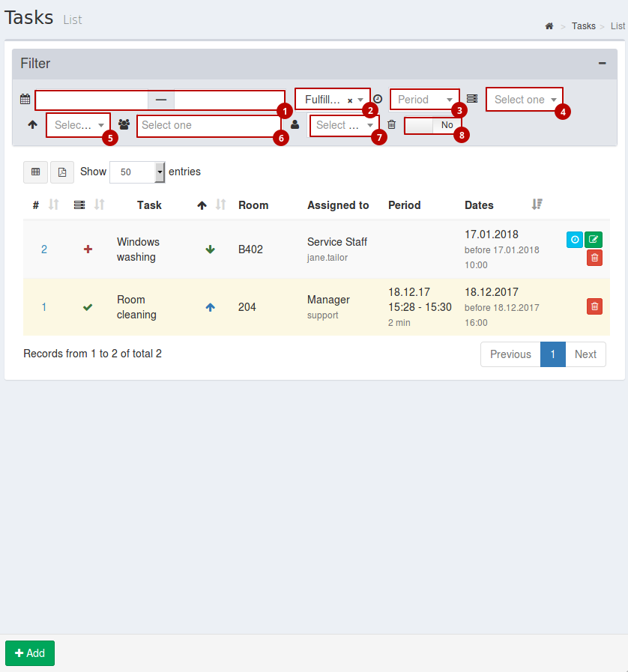Image resolution: width=628 pixels, height=672 pixels.
Task: Click the single user icon in filter
Action: (x=295, y=124)
